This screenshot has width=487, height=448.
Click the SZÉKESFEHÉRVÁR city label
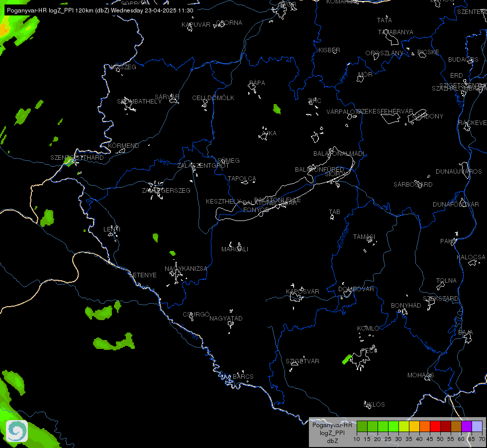(x=386, y=112)
